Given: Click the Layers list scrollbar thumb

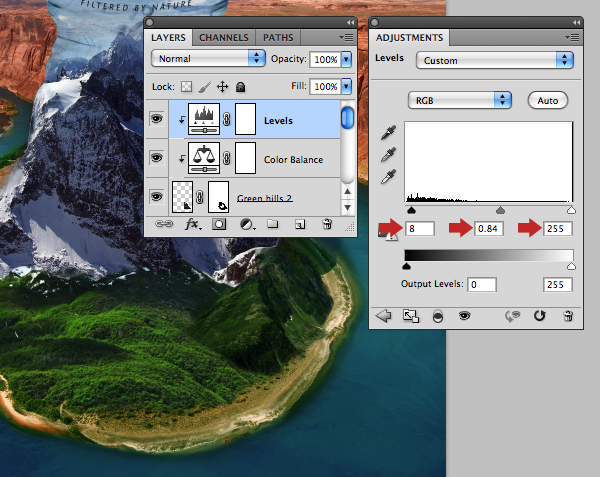Looking at the screenshot, I should [x=347, y=118].
